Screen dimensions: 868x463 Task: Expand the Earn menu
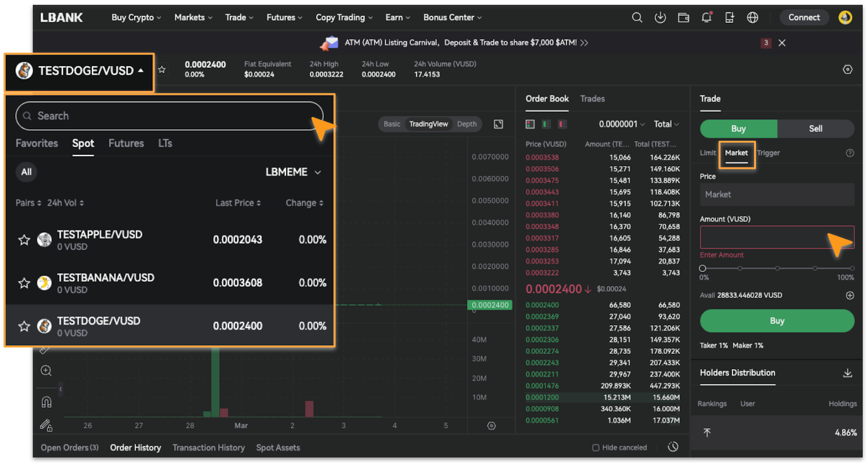tap(398, 17)
